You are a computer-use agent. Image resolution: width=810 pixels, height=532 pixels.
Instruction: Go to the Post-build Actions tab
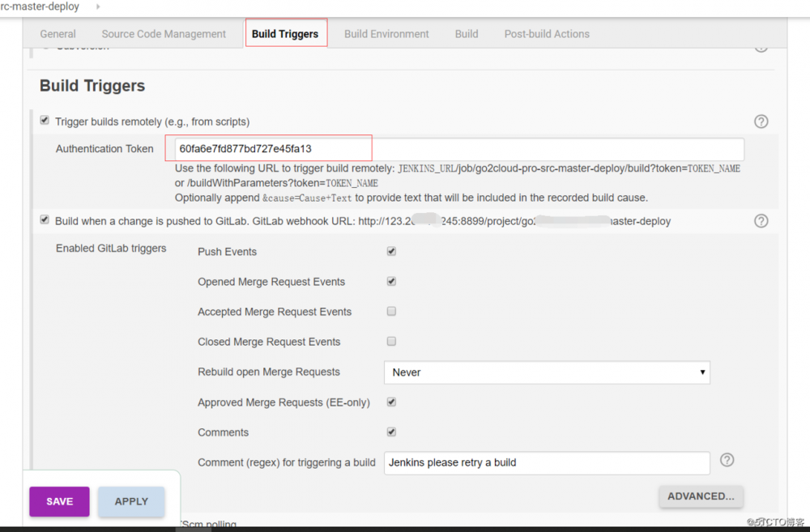[546, 33]
